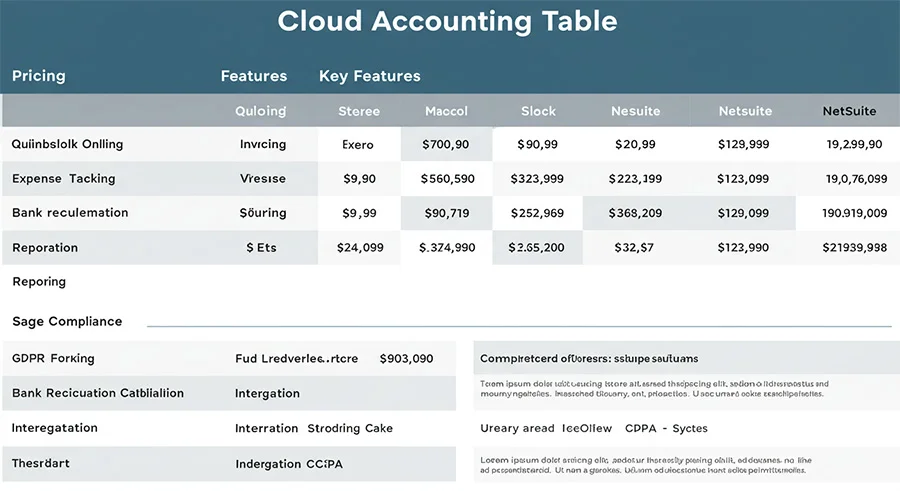Click Intergation in Bank Recicuation row
This screenshot has height=491, width=900.
coord(267,393)
